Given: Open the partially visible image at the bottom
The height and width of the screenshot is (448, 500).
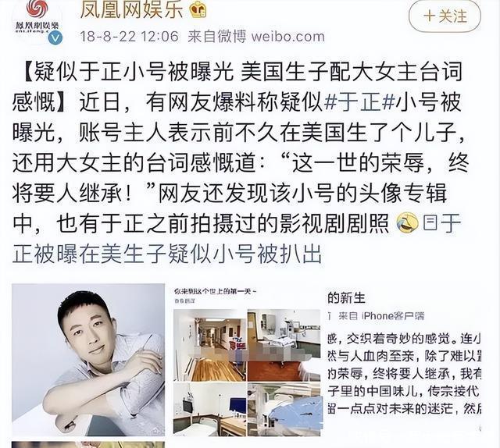Looking at the screenshot, I should 88,445.
